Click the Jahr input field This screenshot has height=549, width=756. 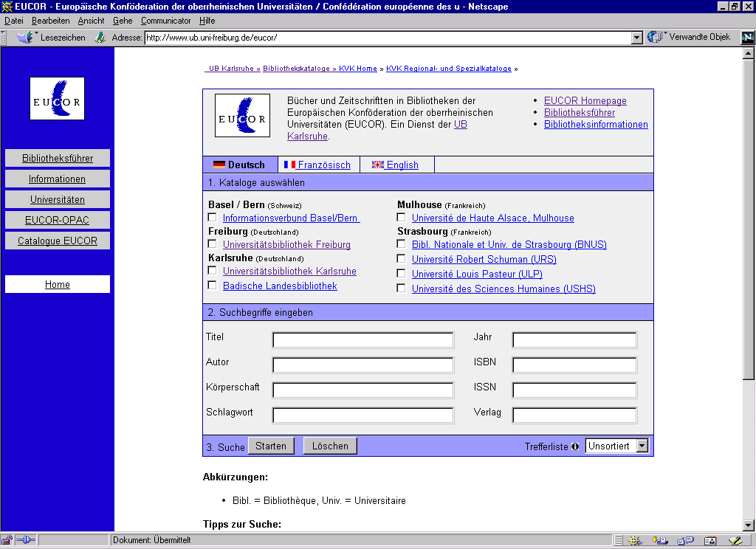574,340
